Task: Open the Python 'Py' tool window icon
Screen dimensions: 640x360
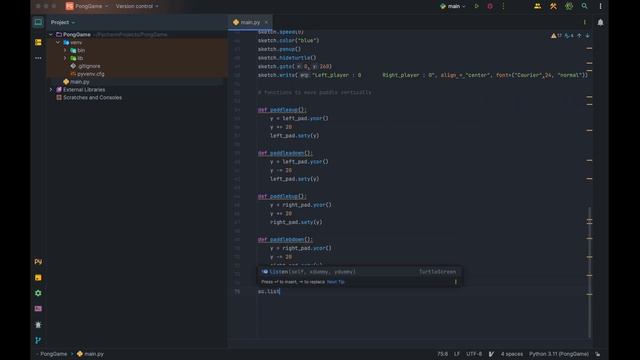Action: 38,261
